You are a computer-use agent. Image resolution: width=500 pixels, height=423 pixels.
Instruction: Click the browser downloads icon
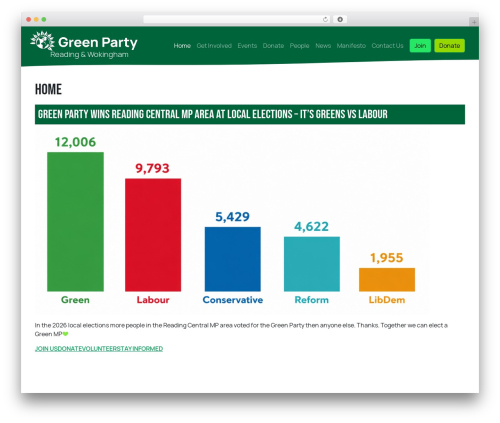click(x=340, y=19)
